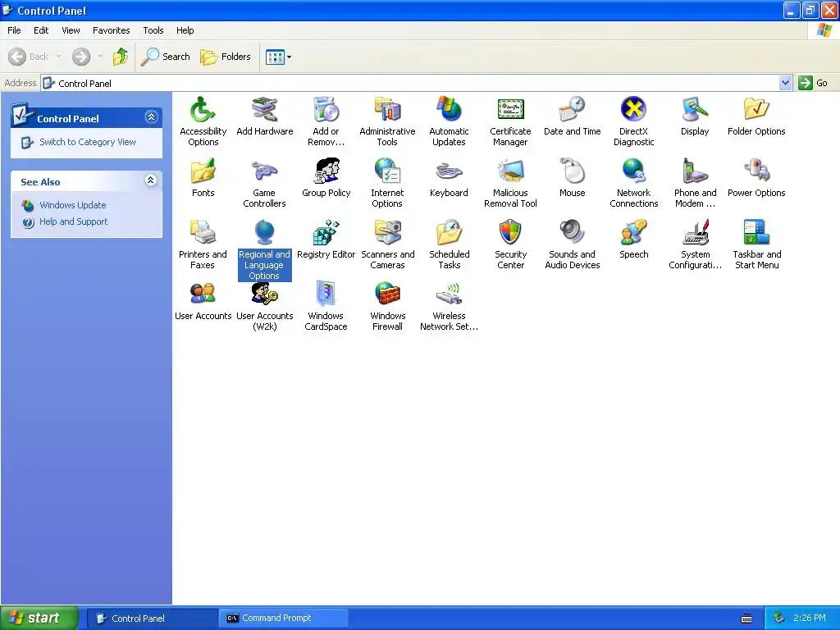Click Switch to Category View link

tap(87, 142)
